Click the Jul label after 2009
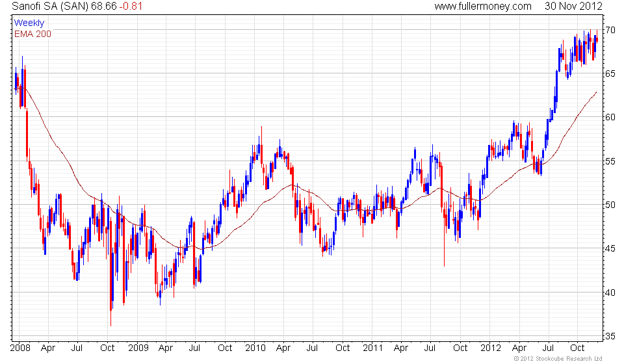This screenshot has width=637, height=364. pos(194,348)
